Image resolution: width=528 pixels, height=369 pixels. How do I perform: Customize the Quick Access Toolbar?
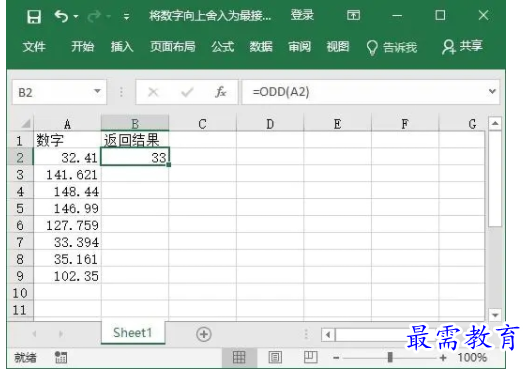point(126,16)
